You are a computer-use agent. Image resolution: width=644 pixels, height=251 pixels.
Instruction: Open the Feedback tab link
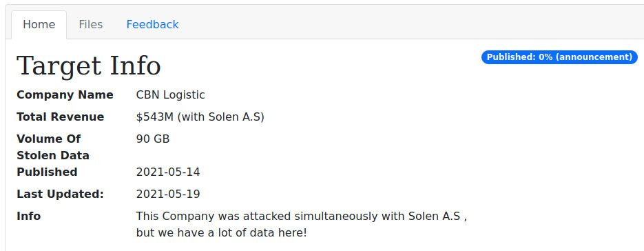[152, 25]
